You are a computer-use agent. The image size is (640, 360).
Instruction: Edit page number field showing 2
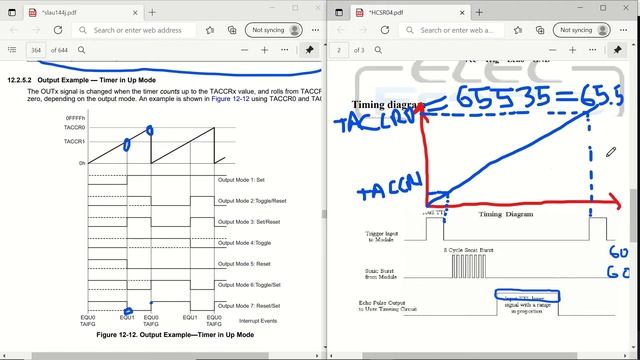(x=339, y=50)
